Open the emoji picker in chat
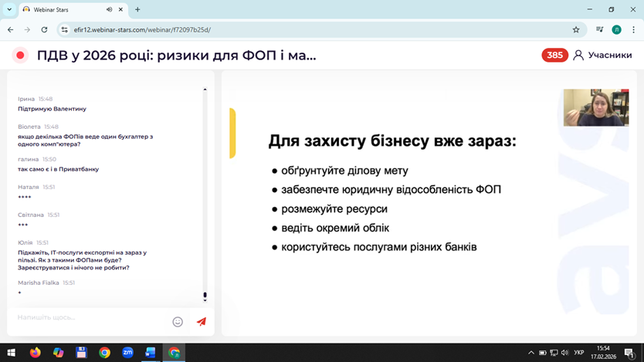 point(178,322)
